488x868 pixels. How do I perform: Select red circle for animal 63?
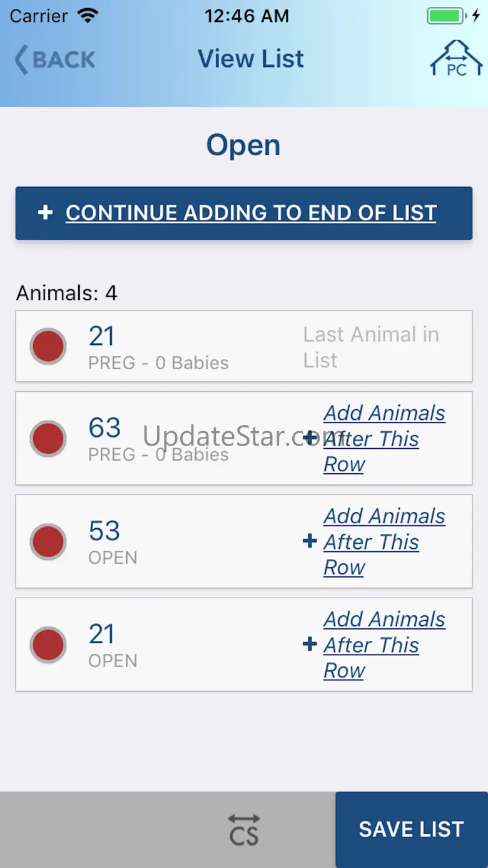(x=48, y=438)
